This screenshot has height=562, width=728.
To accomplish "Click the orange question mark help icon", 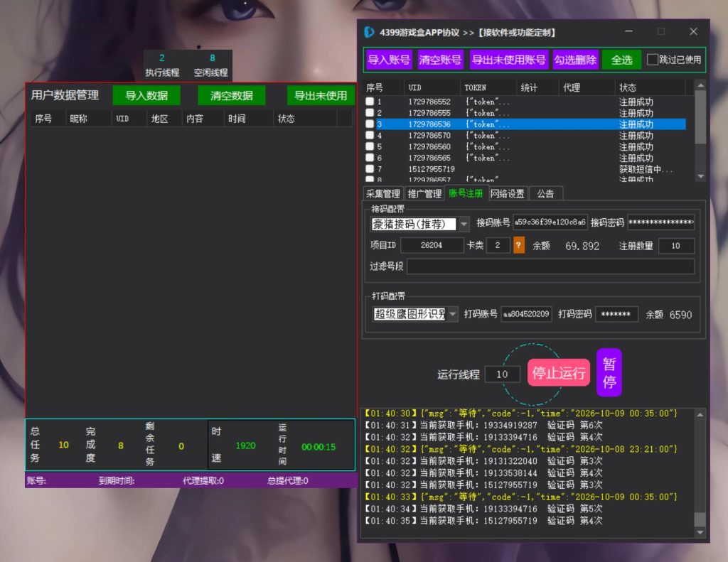I will tap(518, 245).
